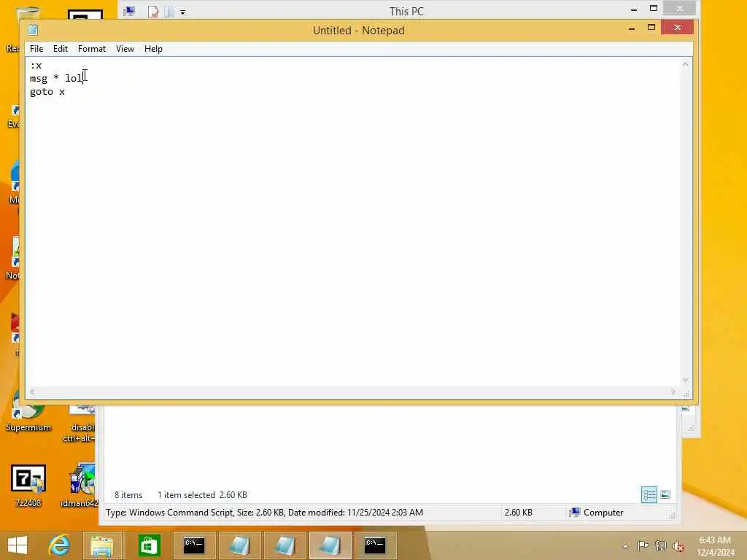
Task: Switch to active third Notepad taskbar button
Action: pos(330,545)
